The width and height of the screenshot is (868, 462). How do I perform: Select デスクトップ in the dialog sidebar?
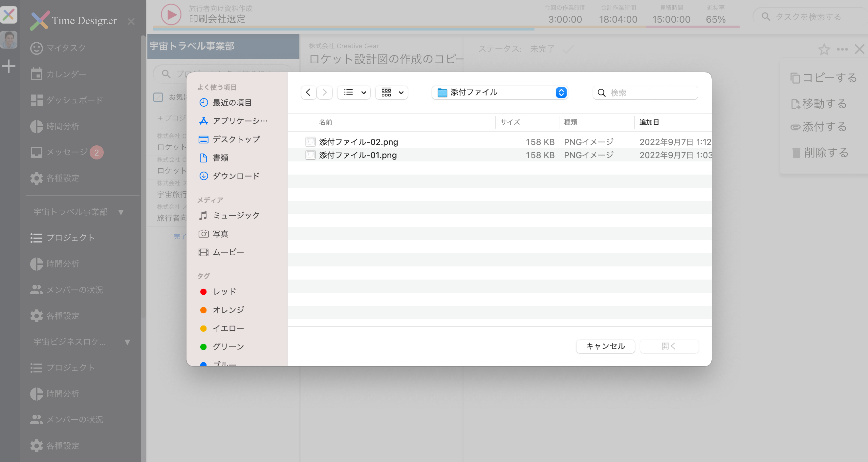236,139
